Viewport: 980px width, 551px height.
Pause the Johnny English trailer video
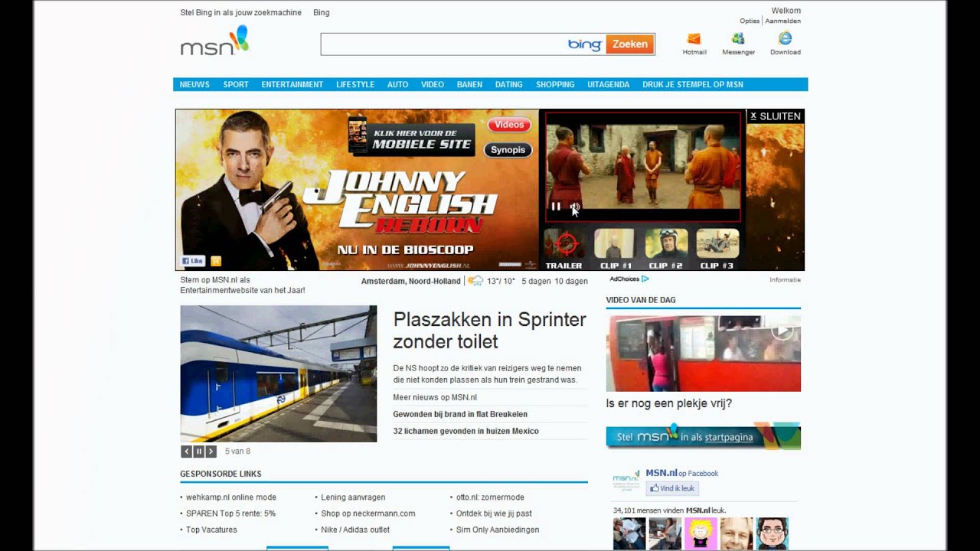coord(556,207)
